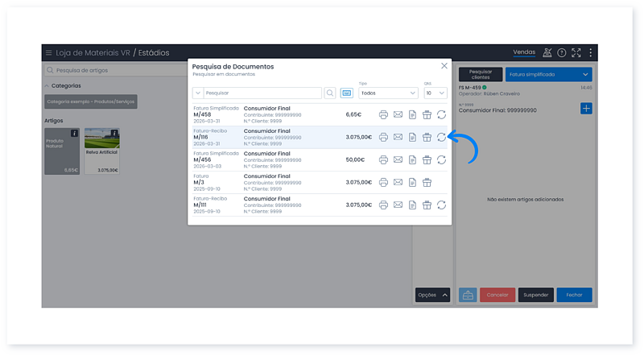Image resolution: width=644 pixels, height=356 pixels.
Task: Click the Pesquisar input in documents dialog
Action: pyautogui.click(x=262, y=93)
